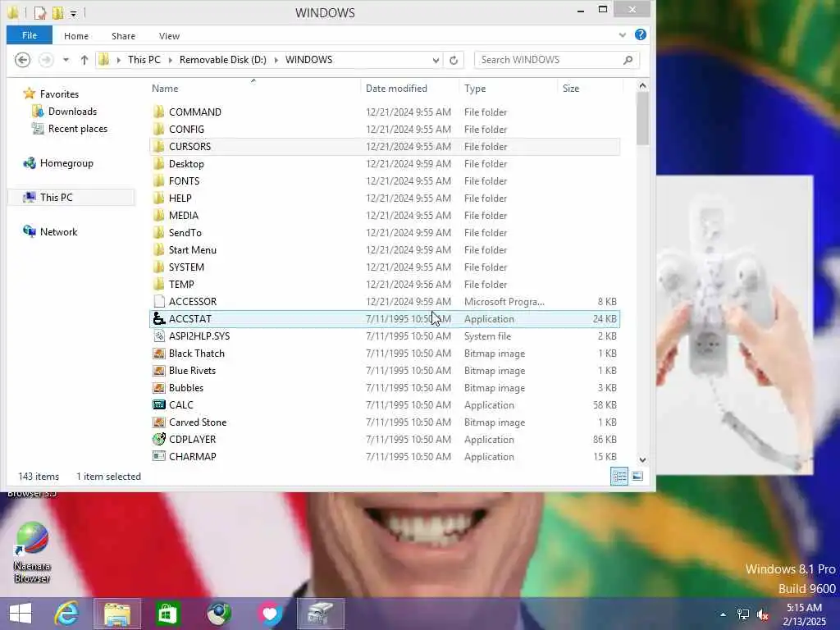This screenshot has width=840, height=630.
Task: Select the ACCSTAT application icon
Action: pyautogui.click(x=158, y=319)
